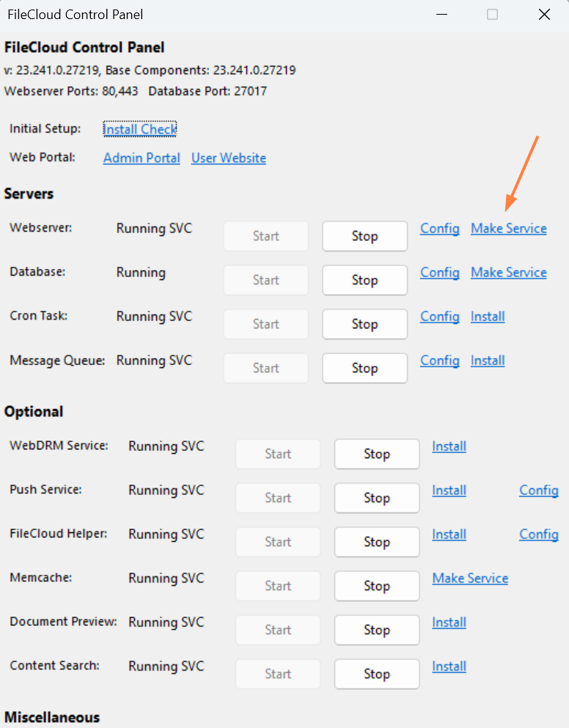Click Make Service for Database
The width and height of the screenshot is (569, 728).
pyautogui.click(x=509, y=272)
